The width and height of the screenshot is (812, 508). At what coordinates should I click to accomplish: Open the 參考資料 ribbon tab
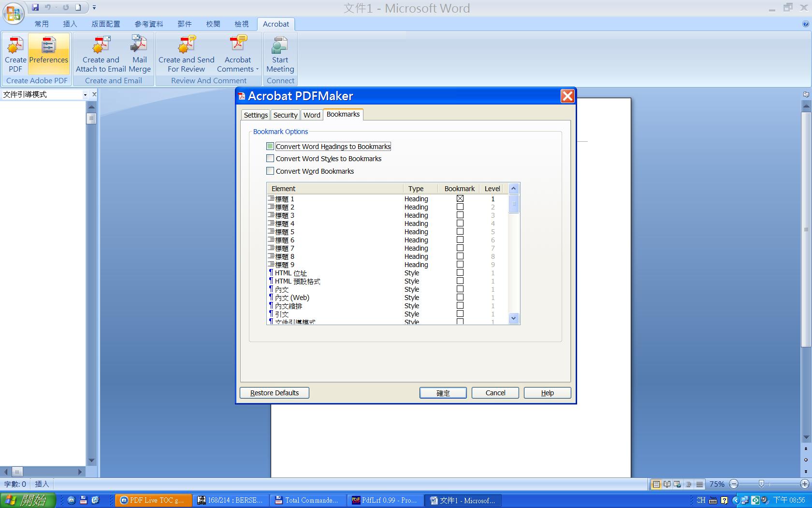tap(149, 24)
